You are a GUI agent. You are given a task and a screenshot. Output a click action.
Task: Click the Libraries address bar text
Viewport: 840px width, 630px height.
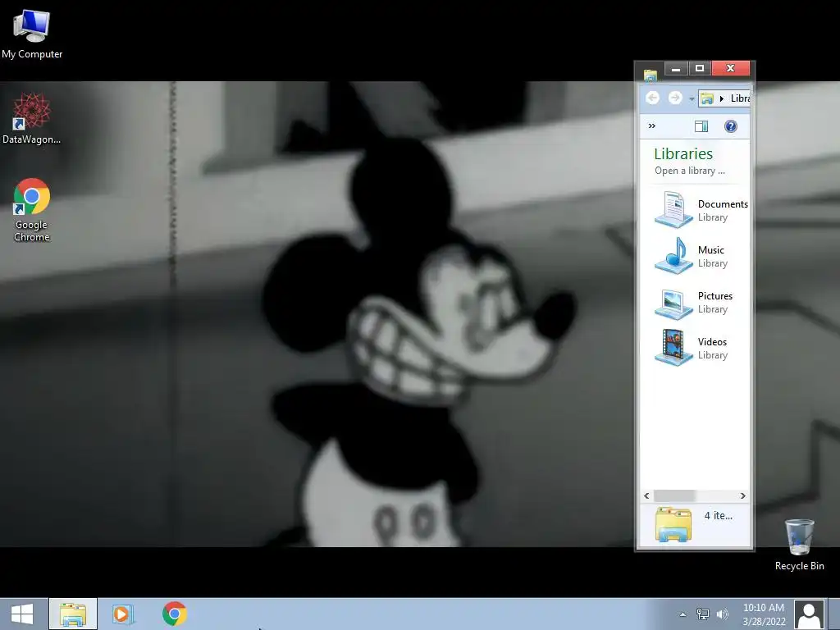pyautogui.click(x=740, y=98)
